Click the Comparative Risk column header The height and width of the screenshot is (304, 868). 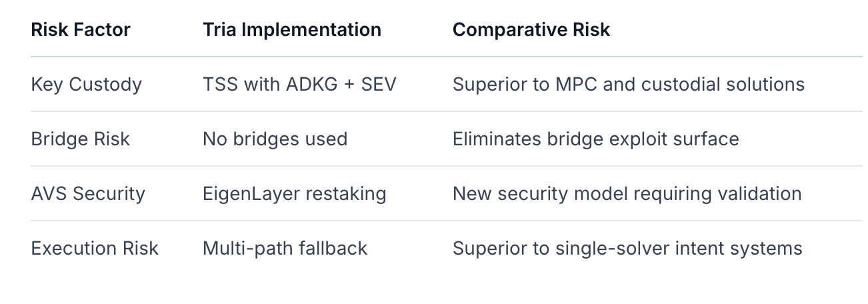pos(531,30)
